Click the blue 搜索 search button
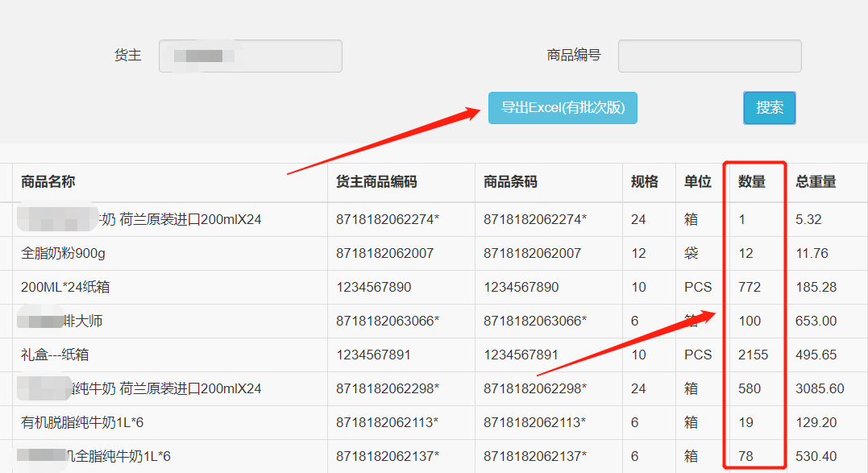The height and width of the screenshot is (473, 868). point(770,108)
